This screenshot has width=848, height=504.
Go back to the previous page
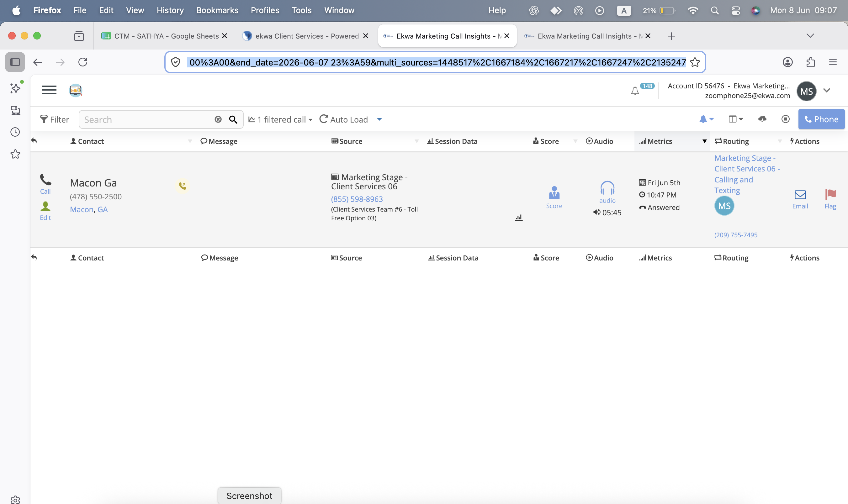[38, 62]
